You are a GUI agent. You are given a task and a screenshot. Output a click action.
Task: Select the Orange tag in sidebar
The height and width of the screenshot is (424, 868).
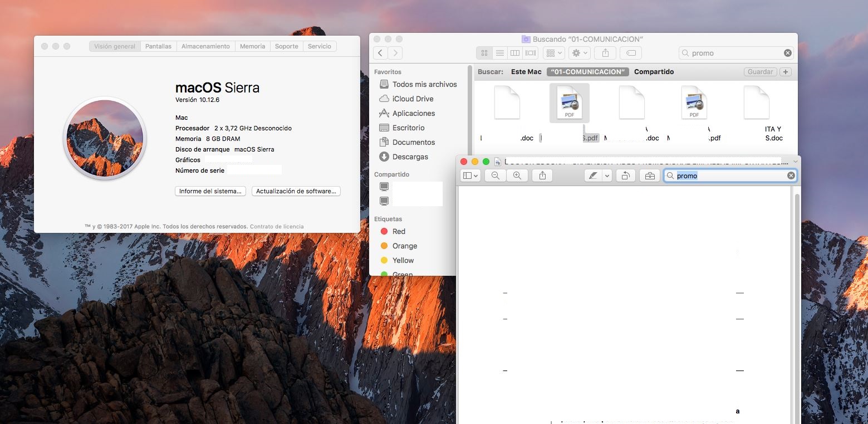point(398,246)
